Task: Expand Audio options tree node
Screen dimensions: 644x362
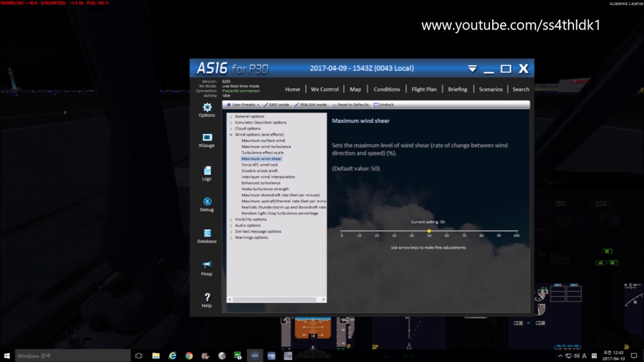Action: [231, 226]
